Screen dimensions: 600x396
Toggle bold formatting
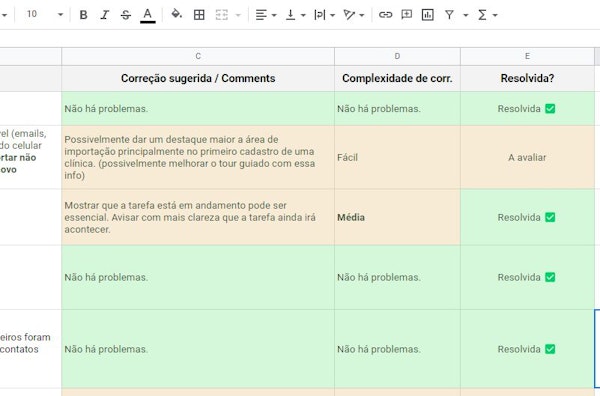(x=83, y=15)
